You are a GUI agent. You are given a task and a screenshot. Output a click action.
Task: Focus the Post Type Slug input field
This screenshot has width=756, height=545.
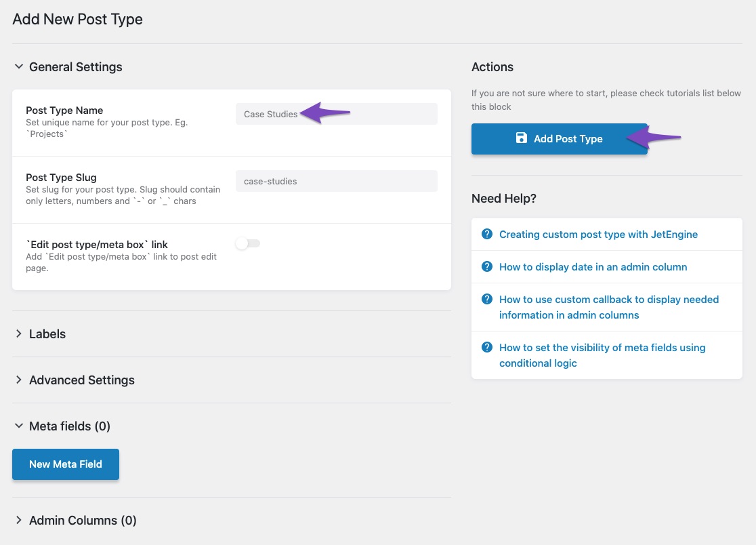coord(337,181)
